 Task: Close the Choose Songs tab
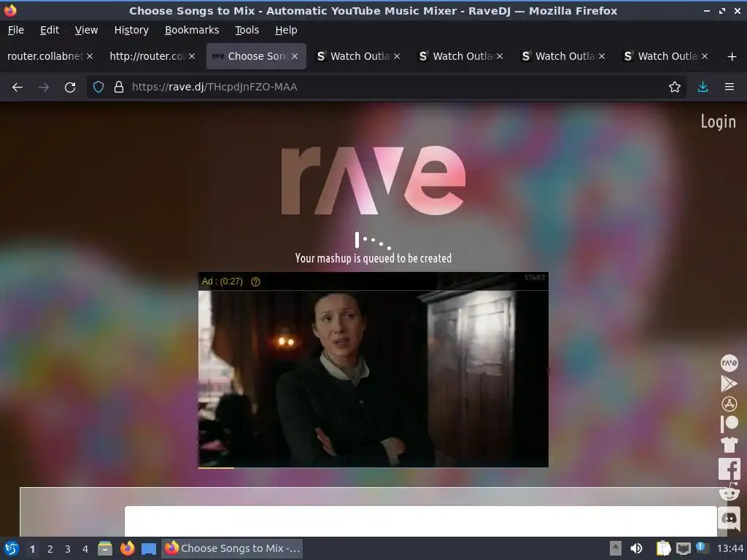coord(295,56)
